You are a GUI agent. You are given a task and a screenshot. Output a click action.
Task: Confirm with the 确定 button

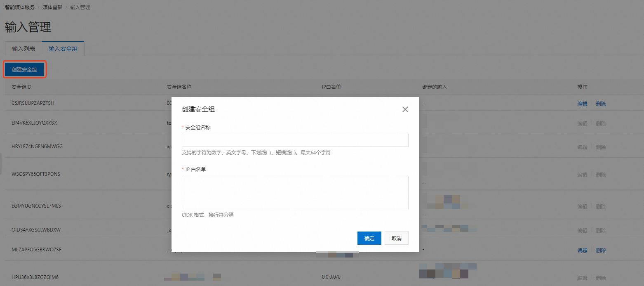click(369, 238)
